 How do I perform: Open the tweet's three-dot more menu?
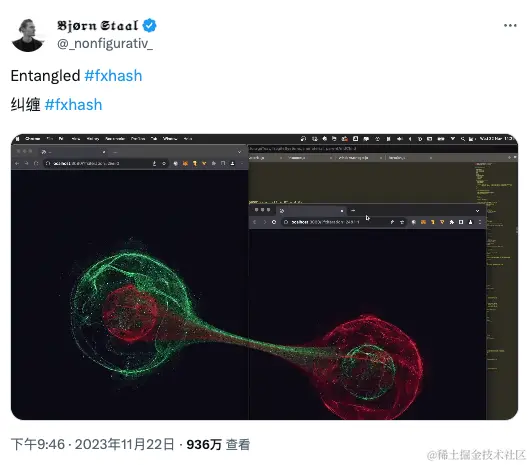(x=510, y=26)
